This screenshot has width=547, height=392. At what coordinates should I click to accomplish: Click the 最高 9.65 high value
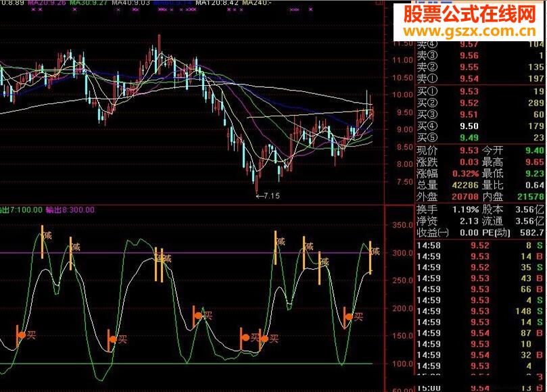535,162
